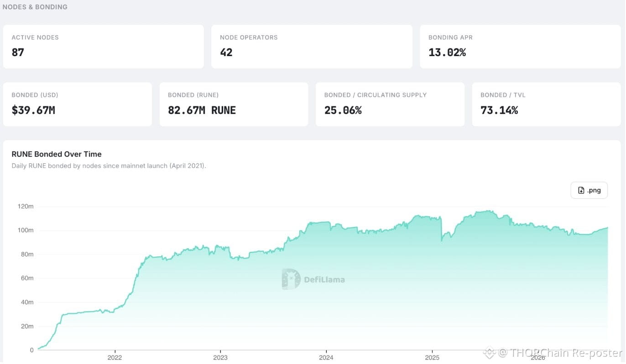
Task: Click the download file icon beside .png
Action: tap(581, 190)
